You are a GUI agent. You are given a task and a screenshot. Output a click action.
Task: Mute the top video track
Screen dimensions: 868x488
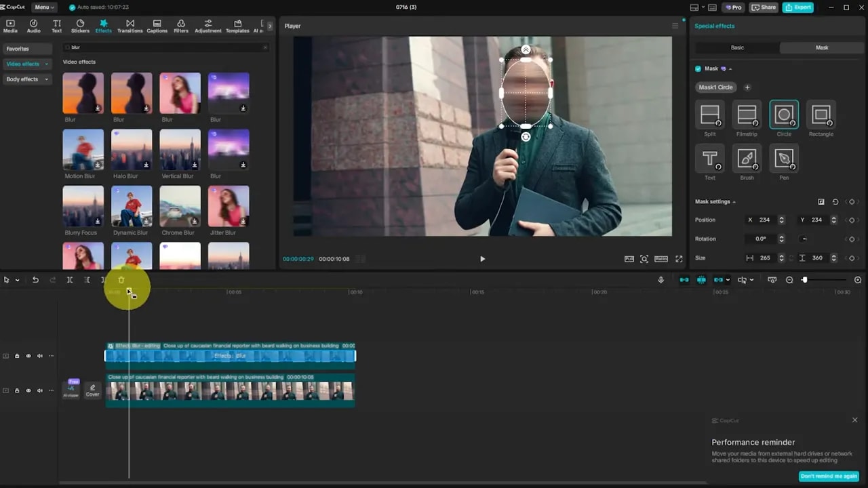click(39, 355)
